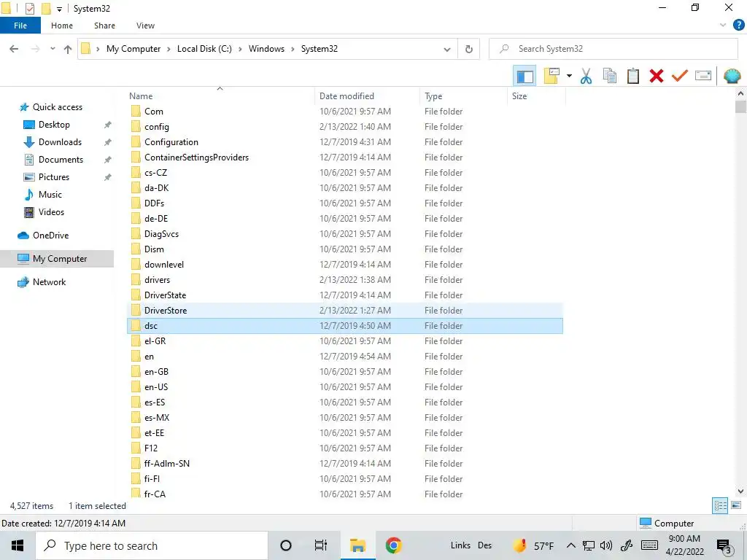Click the taskbar search box
Screen dimensions: 747x560
click(x=152, y=545)
